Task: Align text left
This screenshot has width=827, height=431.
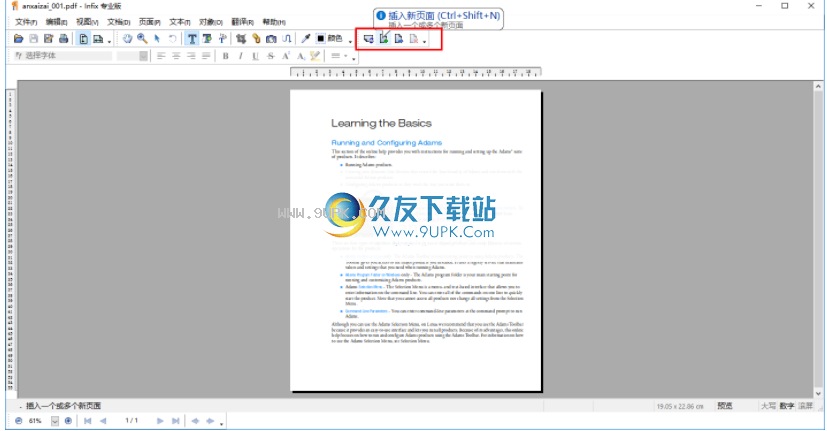Action: tap(161, 55)
